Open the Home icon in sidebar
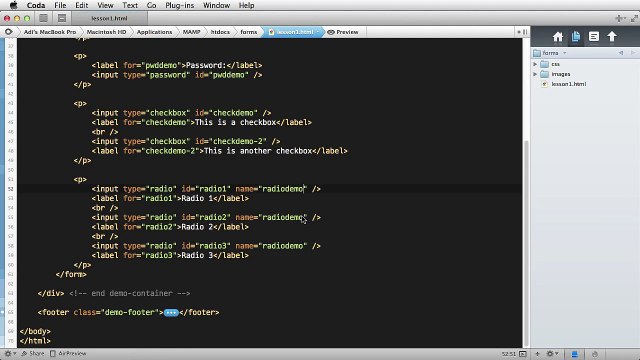Screen dimensions: 640x360 click(558, 37)
